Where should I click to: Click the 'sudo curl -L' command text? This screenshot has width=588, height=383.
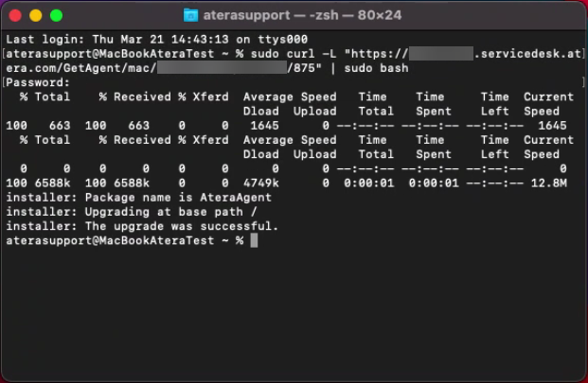pyautogui.click(x=294, y=54)
